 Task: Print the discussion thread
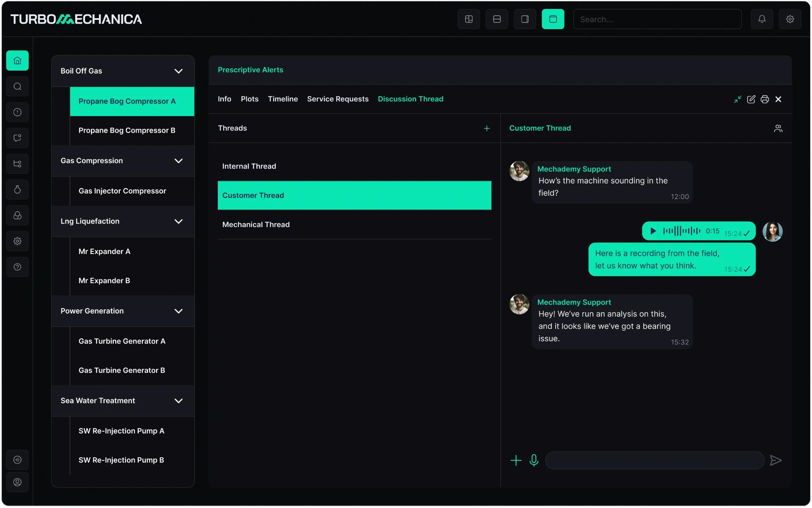pos(765,99)
